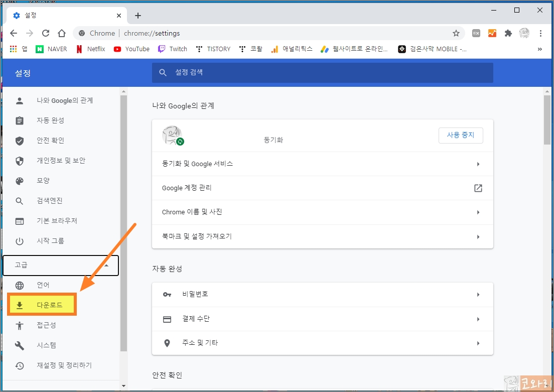Open Chrome three-dot menu
This screenshot has width=554, height=392.
(x=540, y=33)
